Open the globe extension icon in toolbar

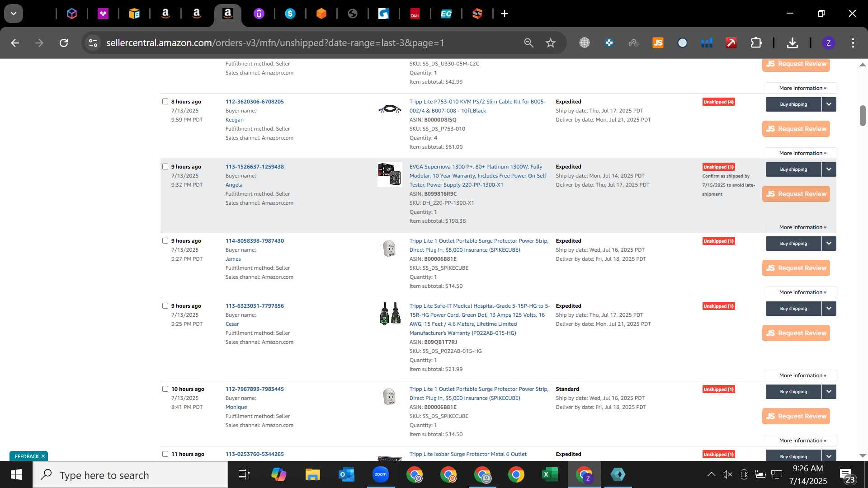pos(585,43)
